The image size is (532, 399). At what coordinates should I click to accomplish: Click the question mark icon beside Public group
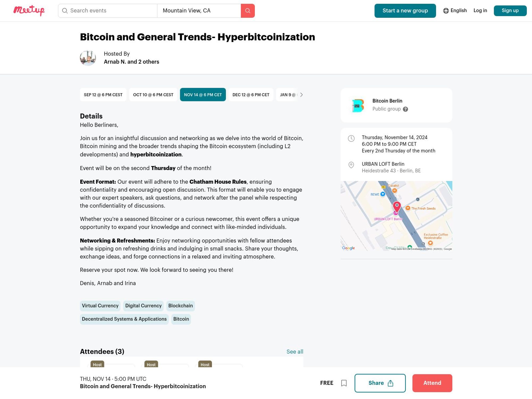click(405, 109)
